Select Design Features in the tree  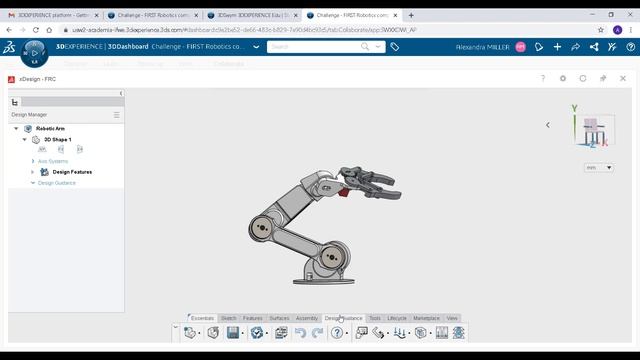coord(72,172)
